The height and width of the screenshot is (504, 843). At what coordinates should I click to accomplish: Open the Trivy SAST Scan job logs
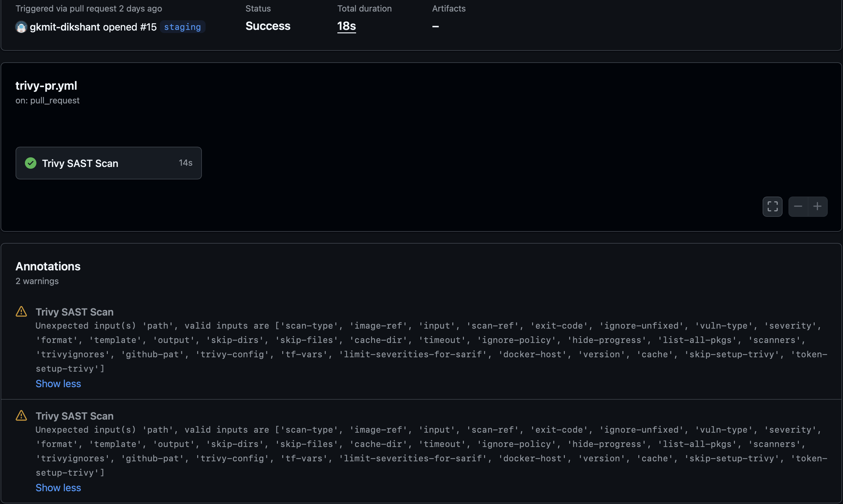point(80,163)
